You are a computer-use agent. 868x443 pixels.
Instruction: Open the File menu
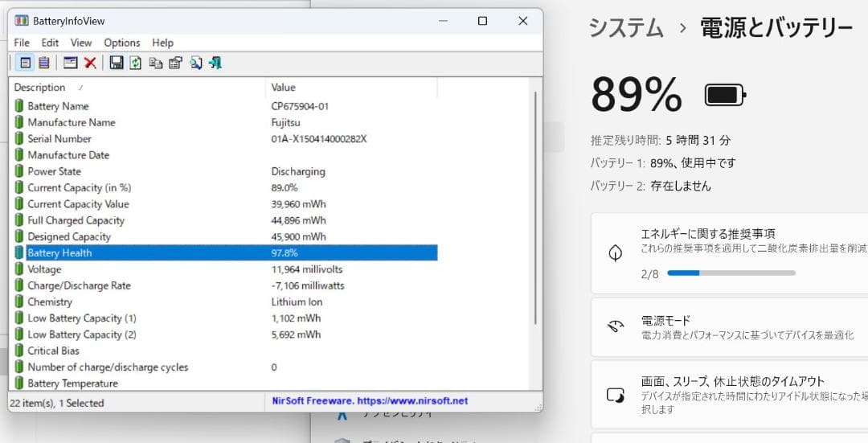tap(22, 43)
